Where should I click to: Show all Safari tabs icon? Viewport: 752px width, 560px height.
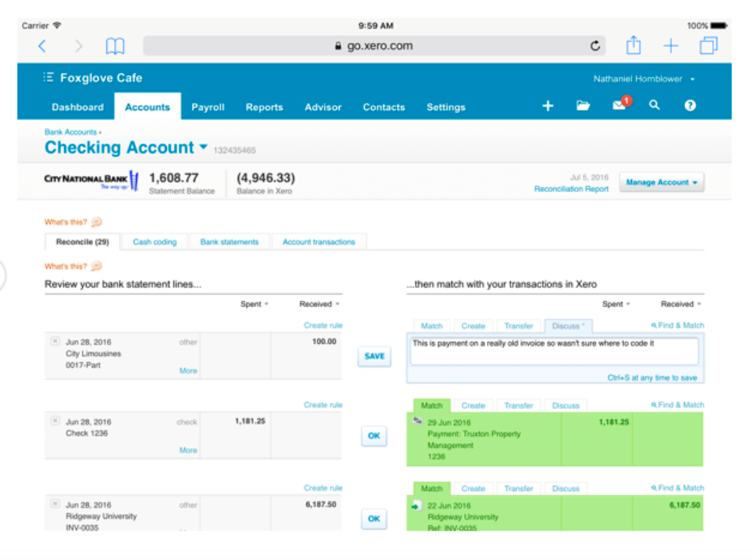point(708,45)
